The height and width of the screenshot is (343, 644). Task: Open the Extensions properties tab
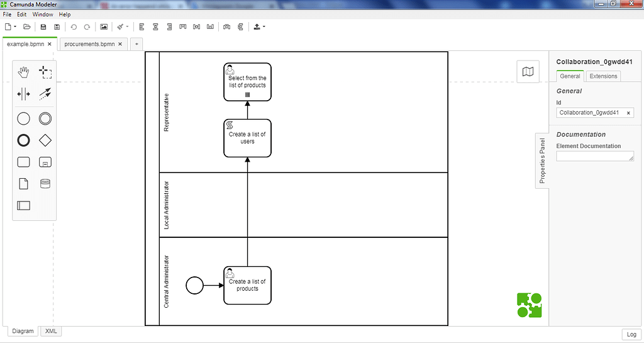pos(603,76)
